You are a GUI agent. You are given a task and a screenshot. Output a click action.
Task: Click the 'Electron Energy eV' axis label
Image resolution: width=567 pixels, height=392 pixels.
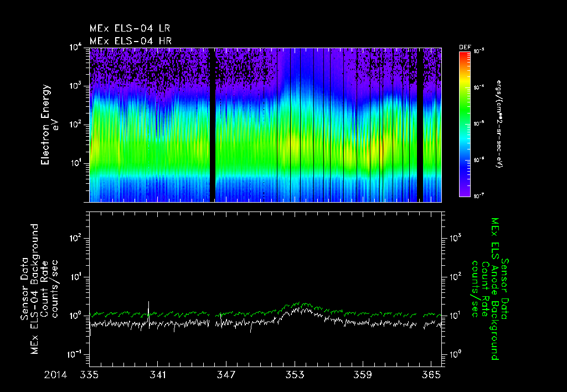point(49,125)
